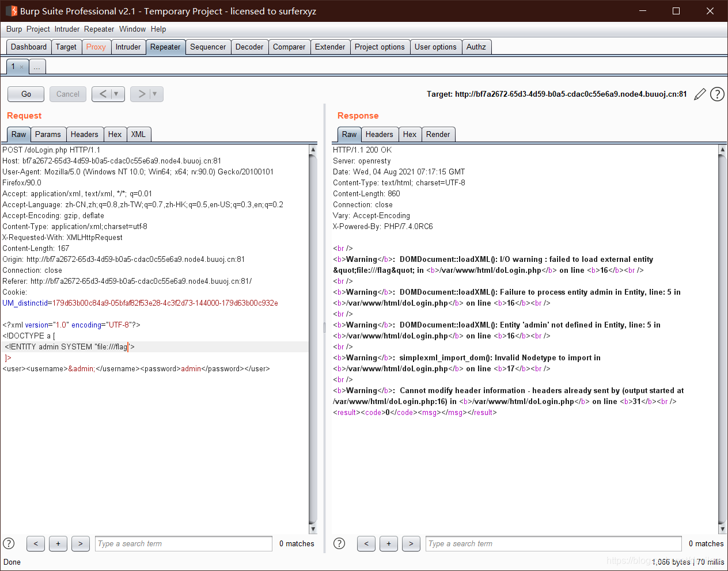Go back in request history
Viewport: 728px width, 571px height.
tap(103, 94)
